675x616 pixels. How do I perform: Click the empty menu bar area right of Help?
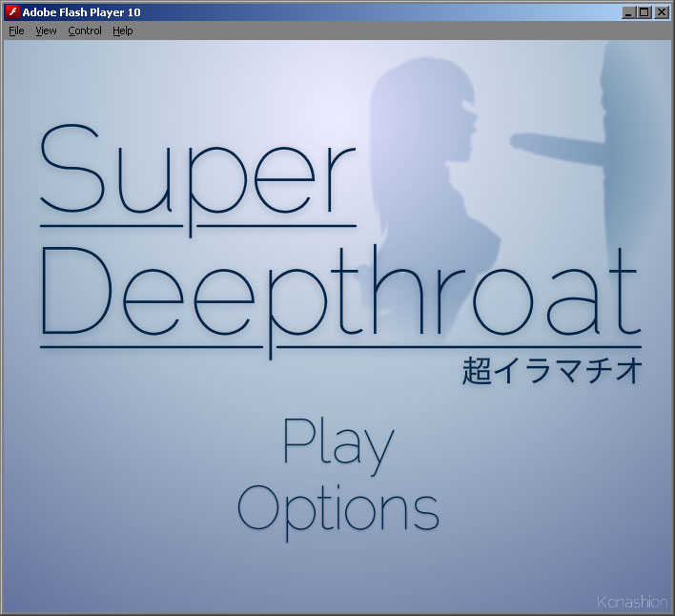point(381,31)
